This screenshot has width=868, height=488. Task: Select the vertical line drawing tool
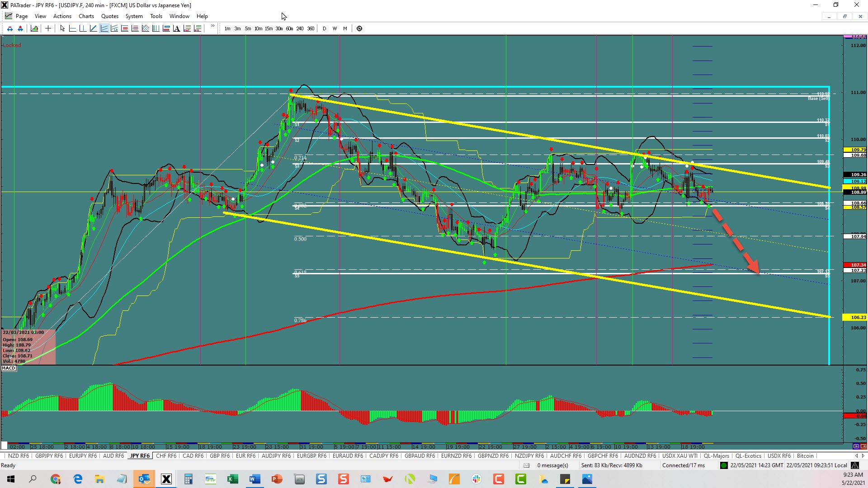click(x=83, y=28)
